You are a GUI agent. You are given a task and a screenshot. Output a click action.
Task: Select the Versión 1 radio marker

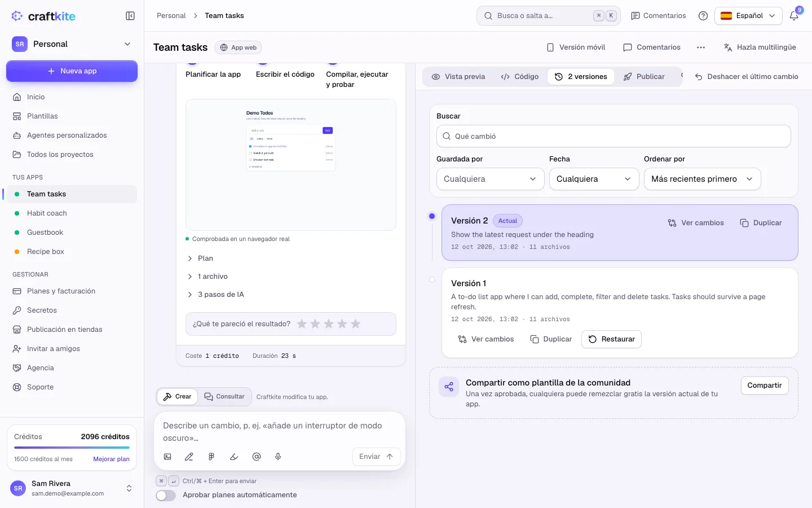pos(432,279)
